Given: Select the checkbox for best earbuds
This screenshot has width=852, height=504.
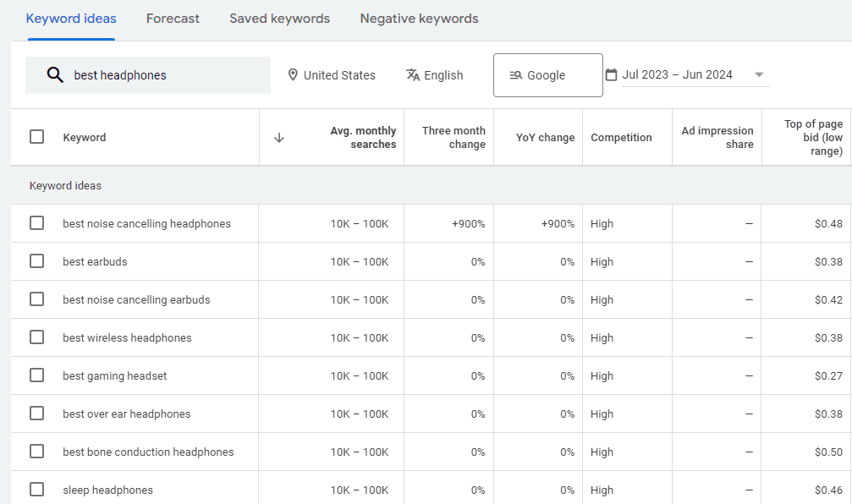Looking at the screenshot, I should (x=36, y=261).
